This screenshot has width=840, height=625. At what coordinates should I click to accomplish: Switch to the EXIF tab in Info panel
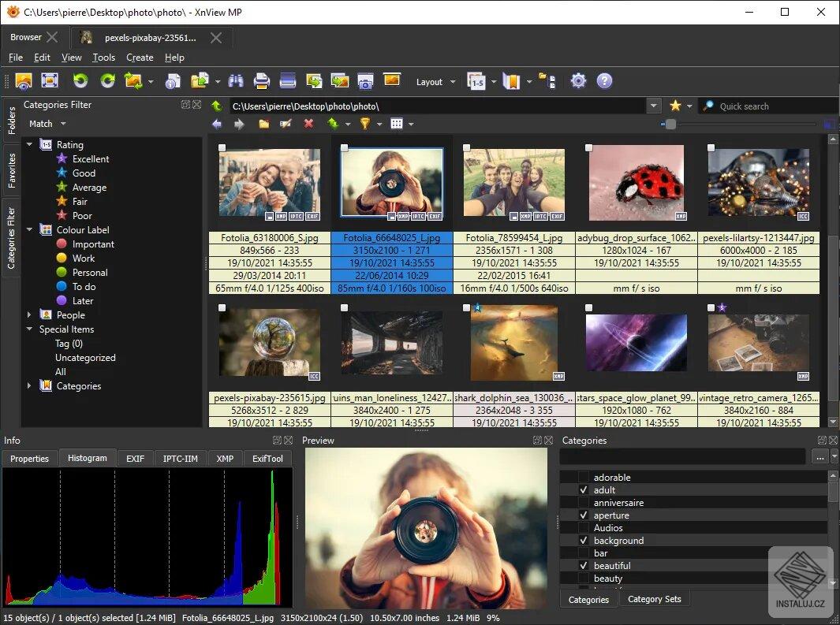point(135,459)
